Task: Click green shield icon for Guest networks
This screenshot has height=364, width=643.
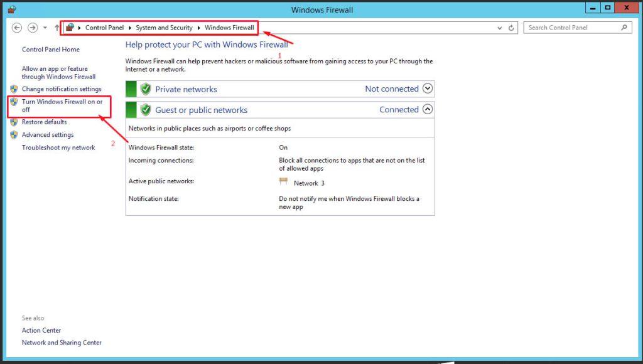Action: coord(146,109)
